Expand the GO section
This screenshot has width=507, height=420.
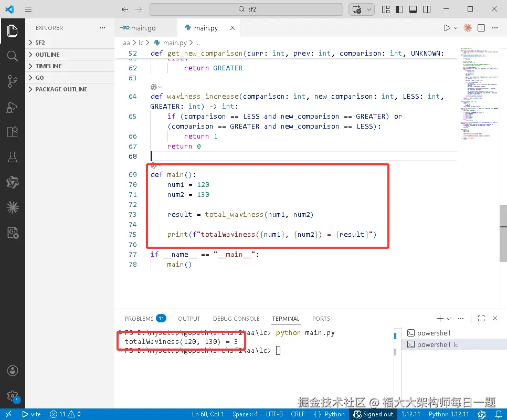[x=70, y=78]
